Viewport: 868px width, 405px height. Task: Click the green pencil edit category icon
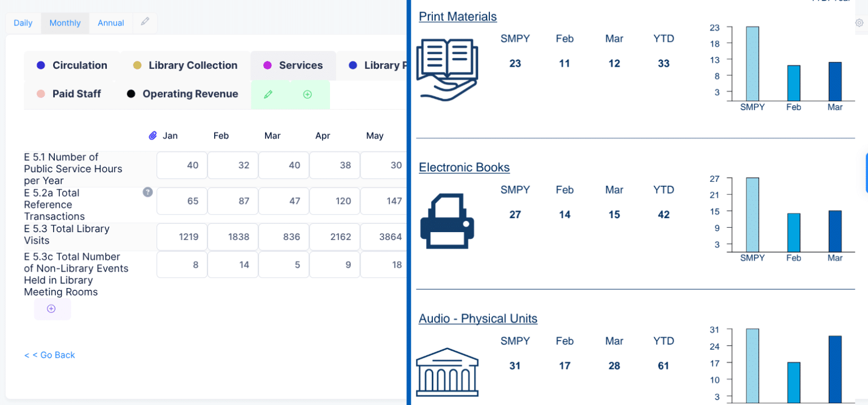(268, 94)
